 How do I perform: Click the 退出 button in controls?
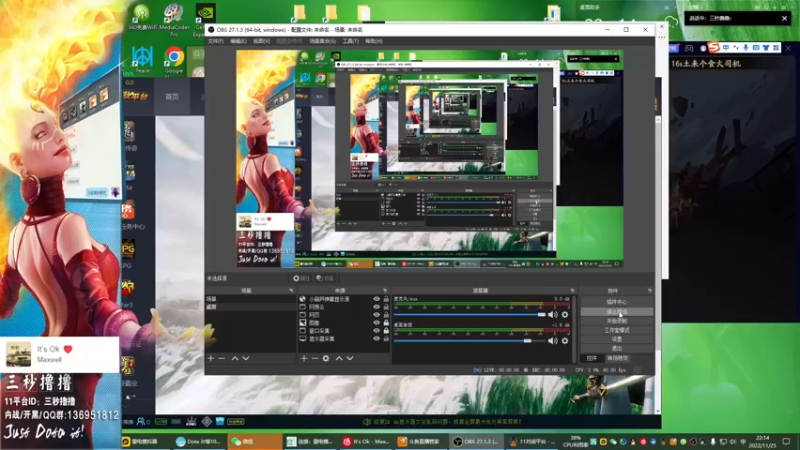pyautogui.click(x=617, y=348)
